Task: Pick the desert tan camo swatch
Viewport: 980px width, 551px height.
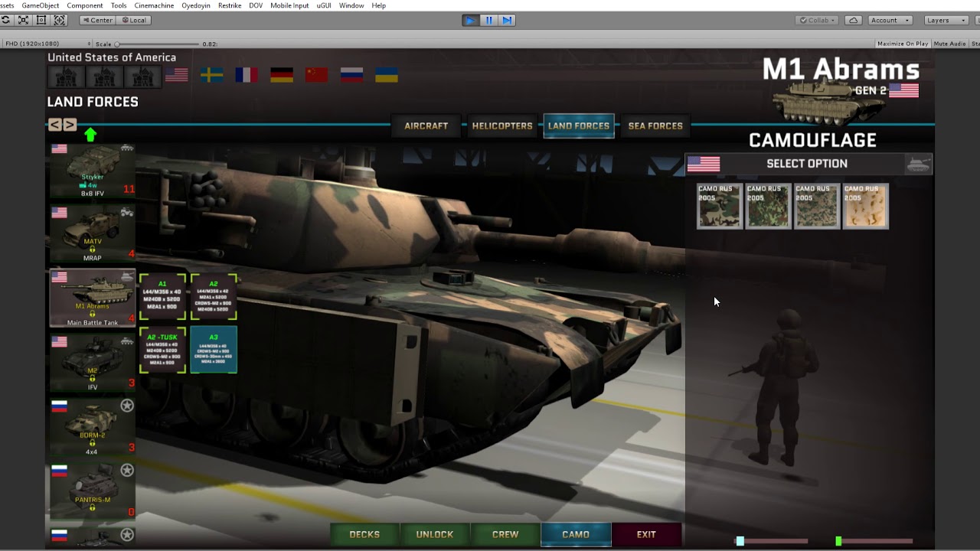Action: click(866, 206)
